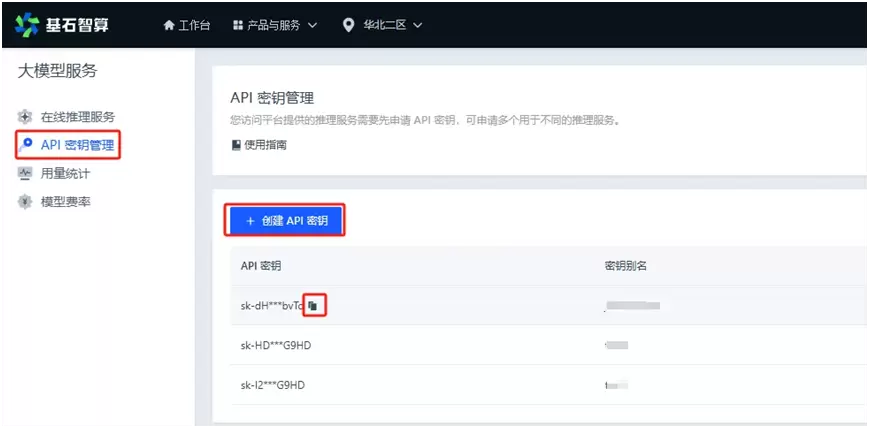Viewport: 869px width, 428px height.
Task: Expand the 产品与服务 dropdown menu
Action: point(281,25)
